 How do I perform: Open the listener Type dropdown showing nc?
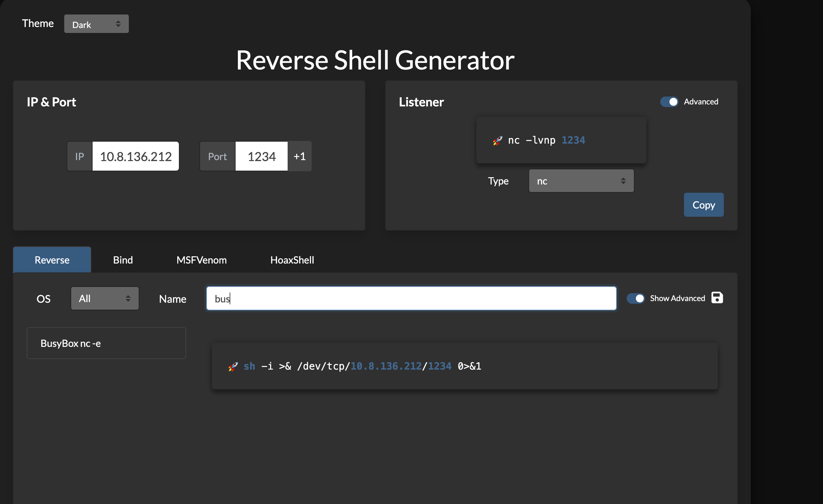(581, 181)
